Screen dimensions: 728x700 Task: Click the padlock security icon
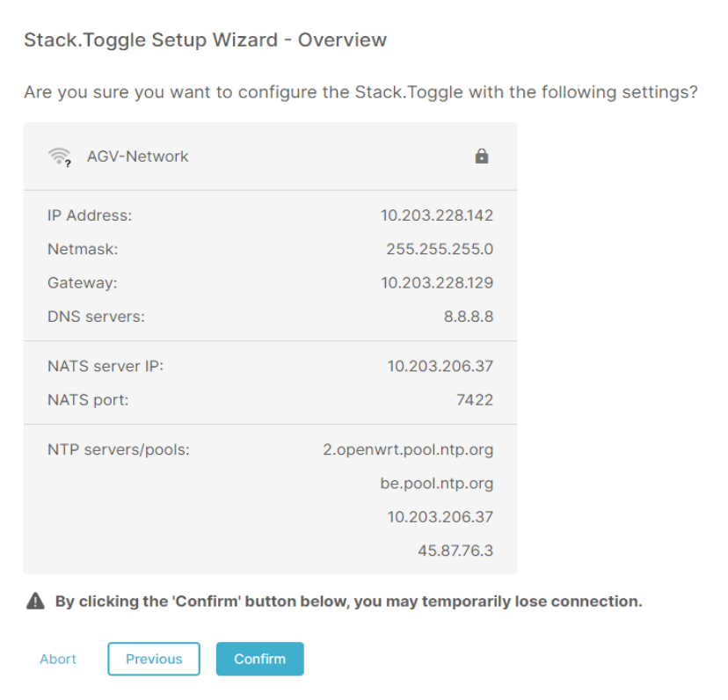click(x=481, y=157)
